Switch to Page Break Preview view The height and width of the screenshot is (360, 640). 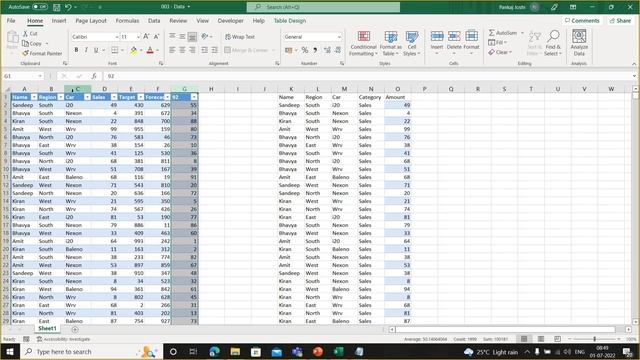pyautogui.click(x=558, y=339)
